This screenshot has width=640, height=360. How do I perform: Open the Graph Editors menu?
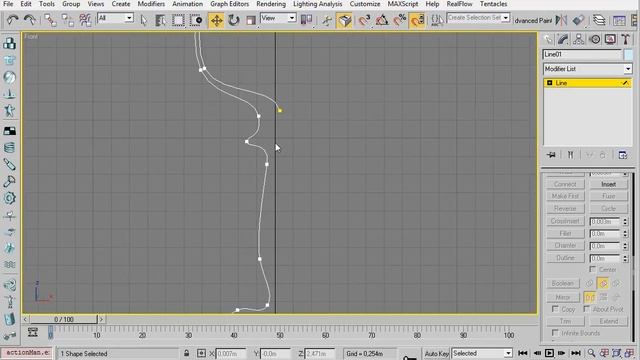[229, 4]
